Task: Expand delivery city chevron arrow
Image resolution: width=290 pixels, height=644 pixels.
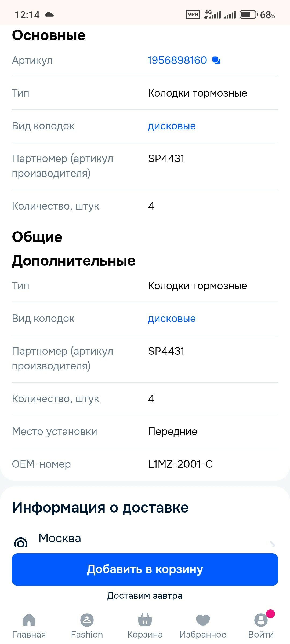Action: pyautogui.click(x=273, y=544)
